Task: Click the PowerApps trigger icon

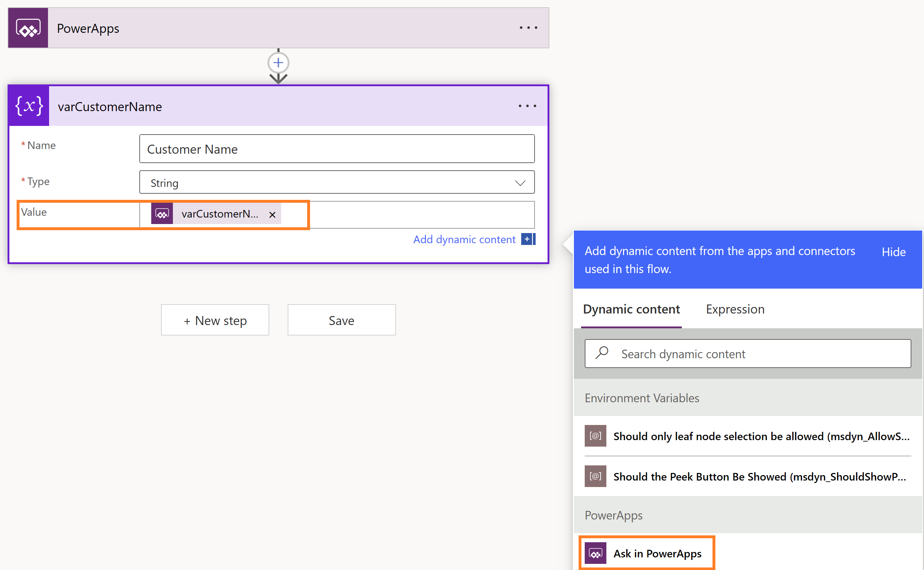Action: click(28, 28)
